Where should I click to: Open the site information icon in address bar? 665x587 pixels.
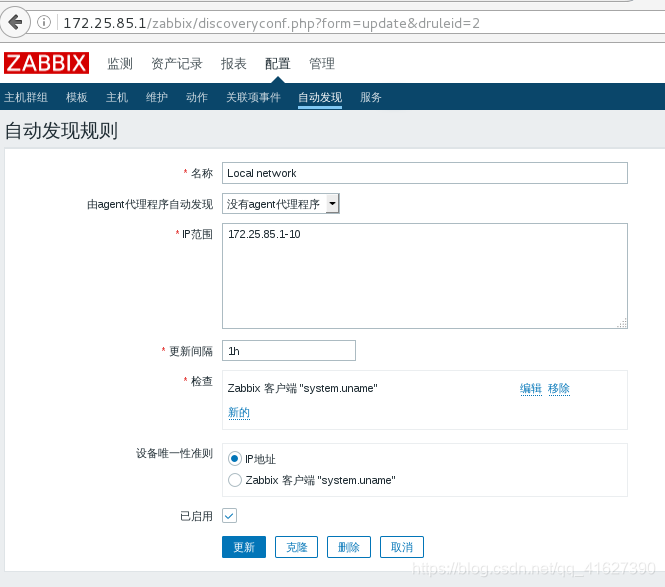(44, 22)
